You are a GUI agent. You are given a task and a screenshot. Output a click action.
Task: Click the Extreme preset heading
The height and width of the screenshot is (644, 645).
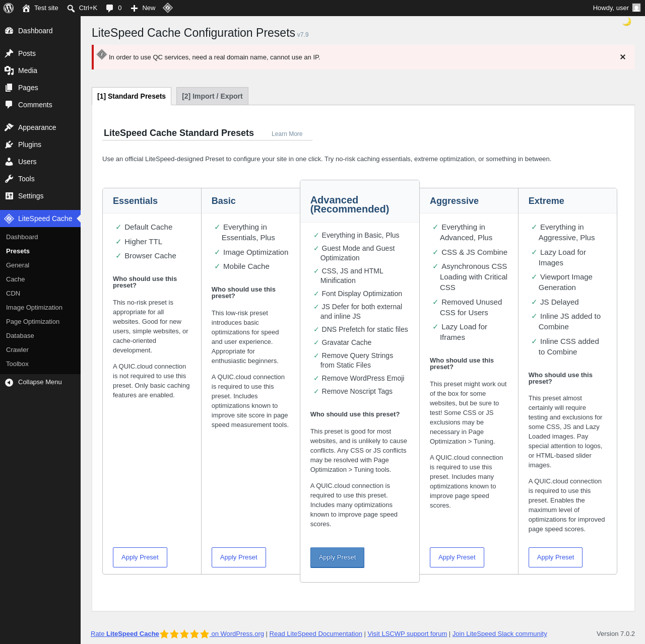[546, 201]
